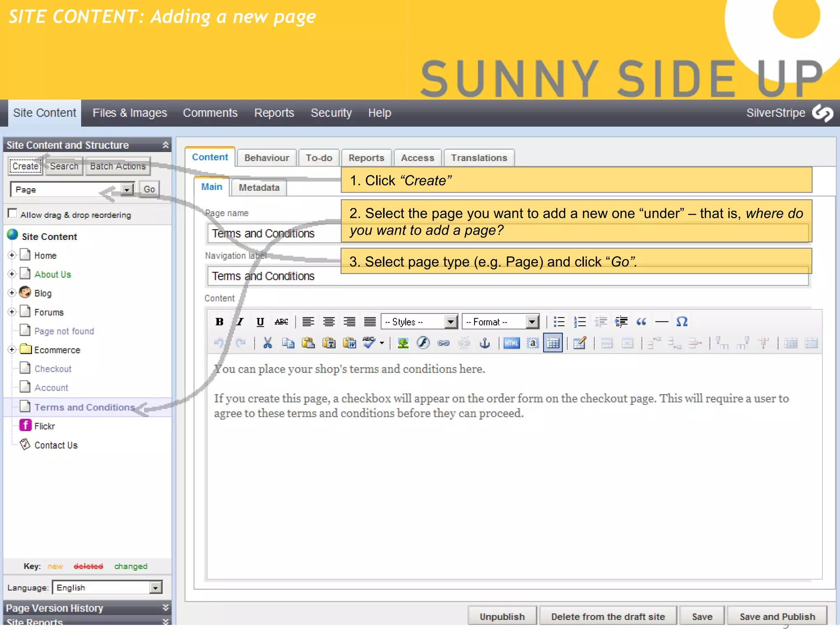Open Files & Images menu

click(130, 113)
